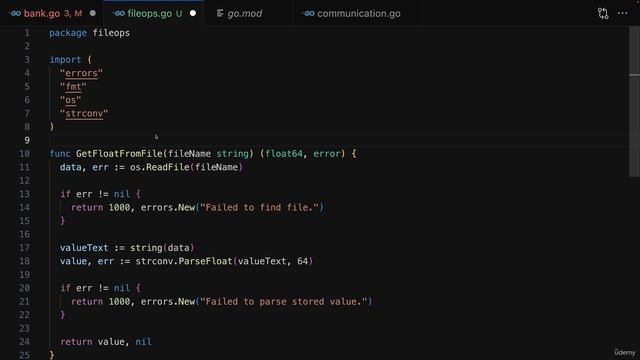640x360 pixels.
Task: Click the unsaved dot on fileops.go tab
Action: (x=193, y=13)
